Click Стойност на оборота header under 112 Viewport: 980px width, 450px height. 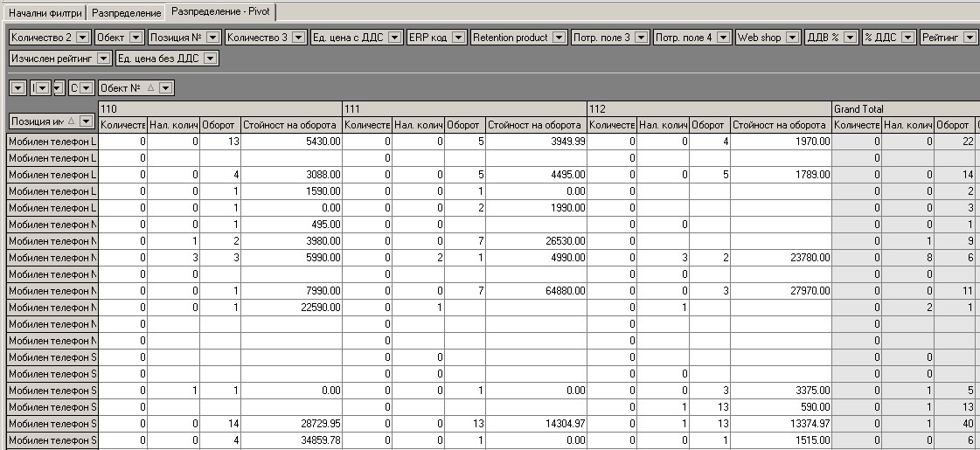(x=781, y=125)
